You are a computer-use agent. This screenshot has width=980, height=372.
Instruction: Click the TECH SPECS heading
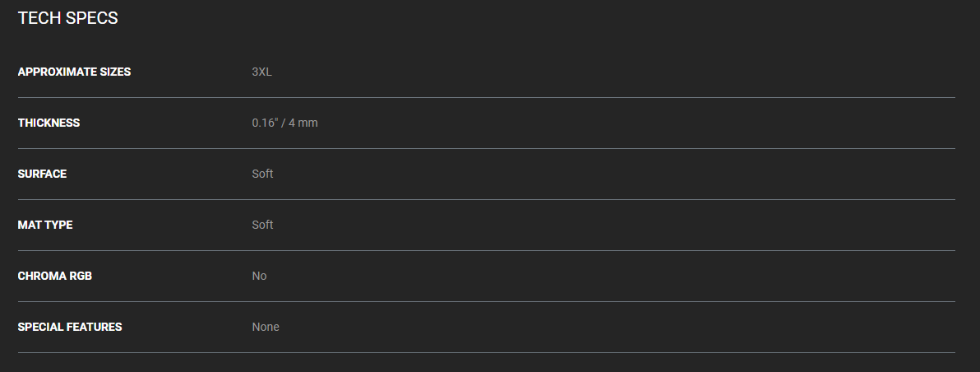tap(67, 18)
